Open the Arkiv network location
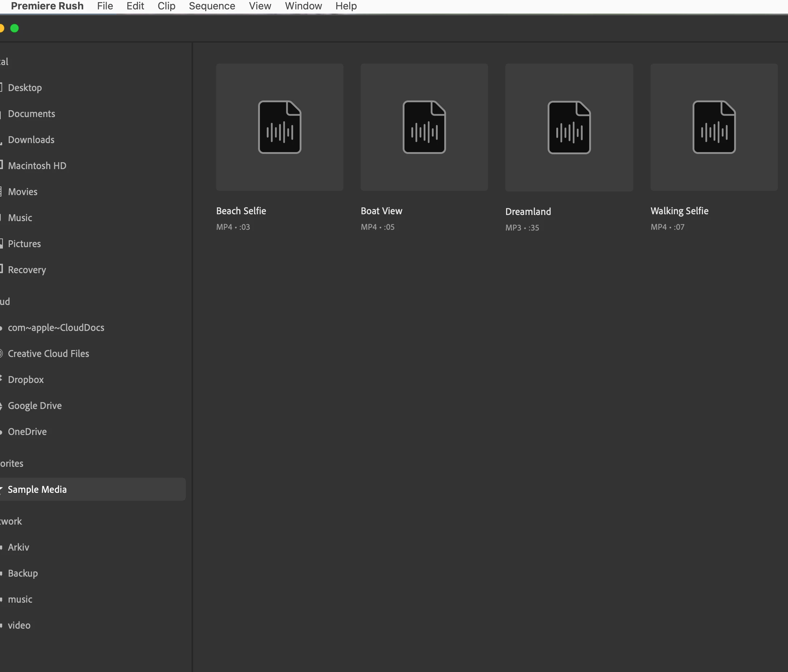This screenshot has height=672, width=788. click(18, 547)
